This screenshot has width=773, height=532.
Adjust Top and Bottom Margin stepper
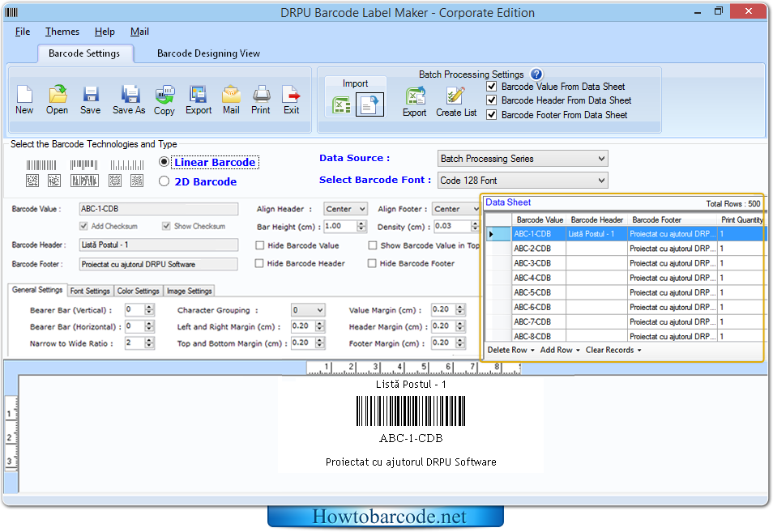point(320,343)
